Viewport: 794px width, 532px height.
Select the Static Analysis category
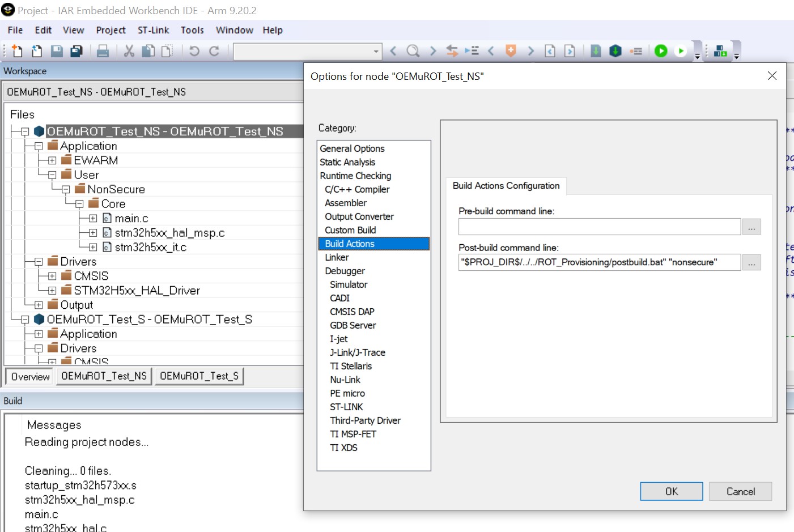(x=347, y=162)
